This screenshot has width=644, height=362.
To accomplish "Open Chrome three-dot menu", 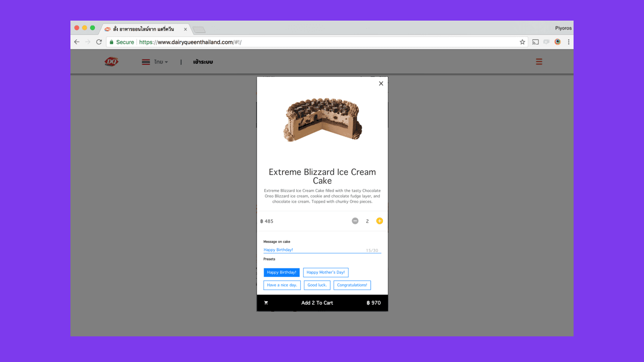I will pos(569,42).
